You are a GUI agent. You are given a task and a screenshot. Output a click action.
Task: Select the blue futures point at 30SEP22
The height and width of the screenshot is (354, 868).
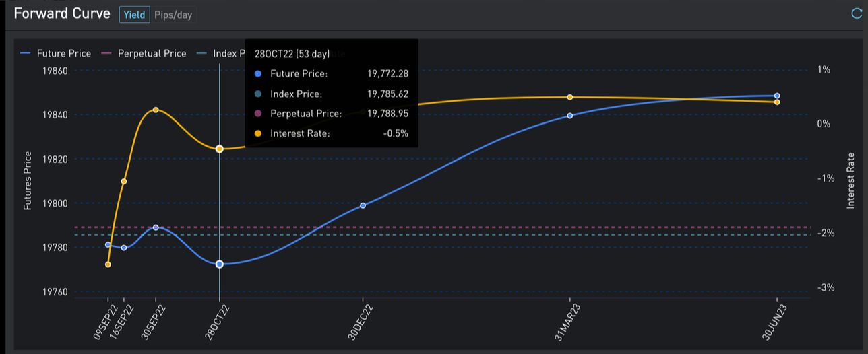[x=156, y=227]
